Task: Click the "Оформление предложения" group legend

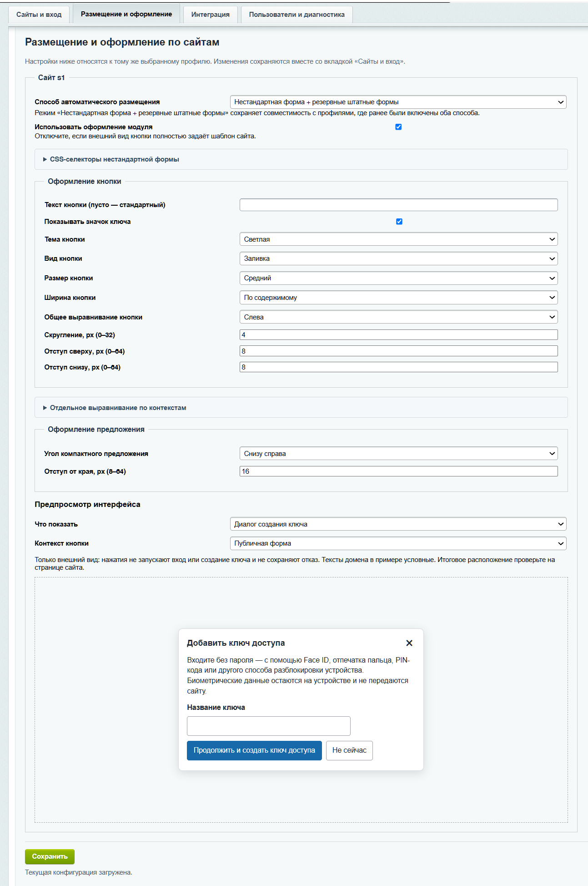Action: [x=96, y=430]
